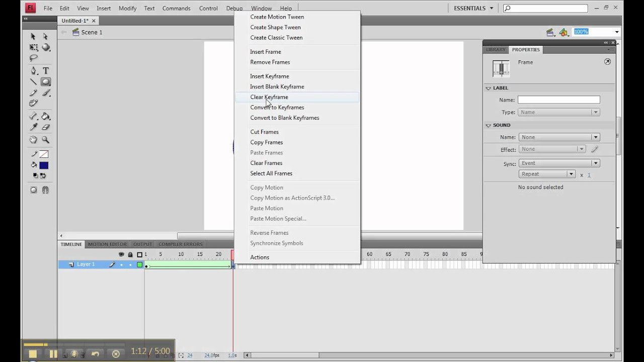
Task: Select the Line tool
Action: (x=33, y=82)
